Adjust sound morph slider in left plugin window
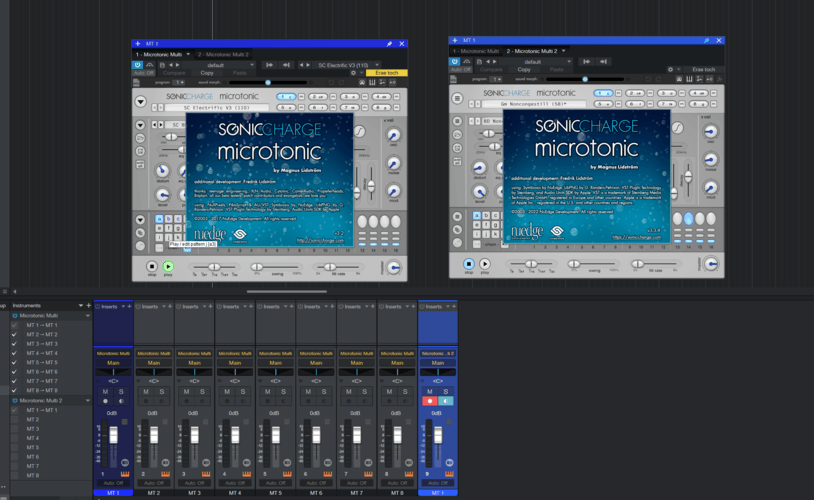Screen dimensions: 814x500 click(268, 82)
